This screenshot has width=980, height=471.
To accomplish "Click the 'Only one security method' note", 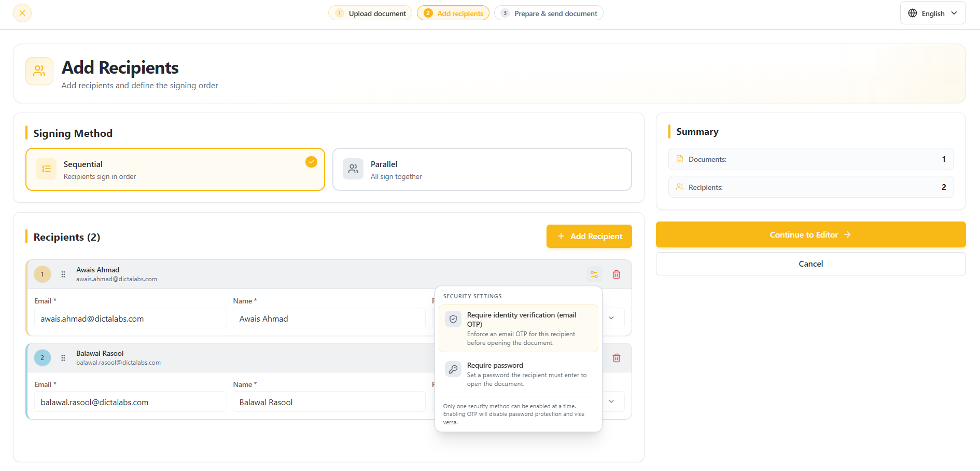I will point(514,414).
